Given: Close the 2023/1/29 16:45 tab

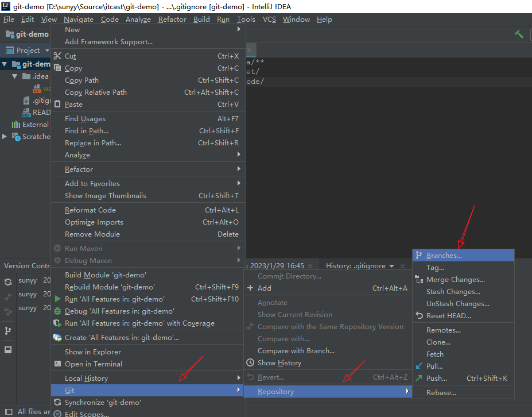Looking at the screenshot, I should click(x=310, y=266).
